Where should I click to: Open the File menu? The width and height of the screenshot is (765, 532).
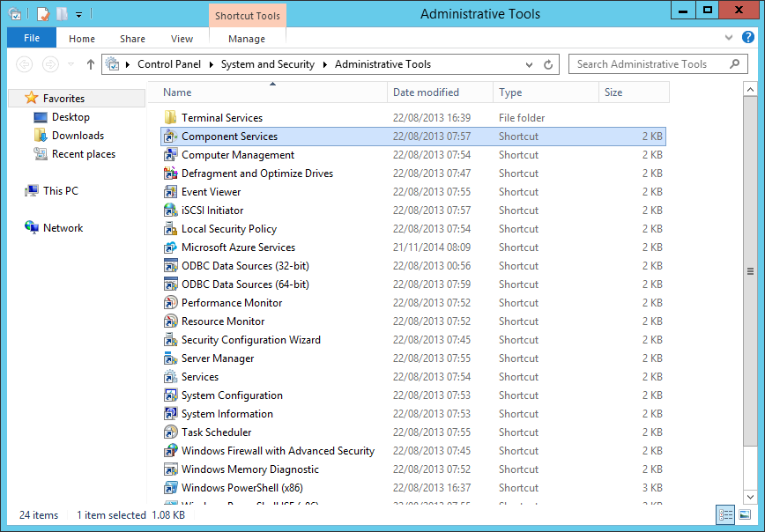[x=32, y=38]
